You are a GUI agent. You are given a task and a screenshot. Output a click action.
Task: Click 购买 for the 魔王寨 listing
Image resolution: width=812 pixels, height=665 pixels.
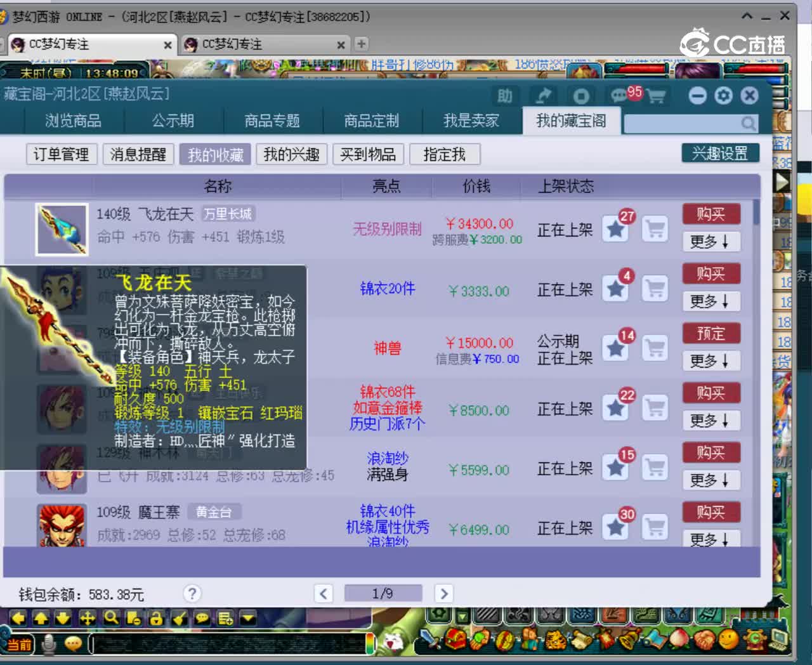711,512
